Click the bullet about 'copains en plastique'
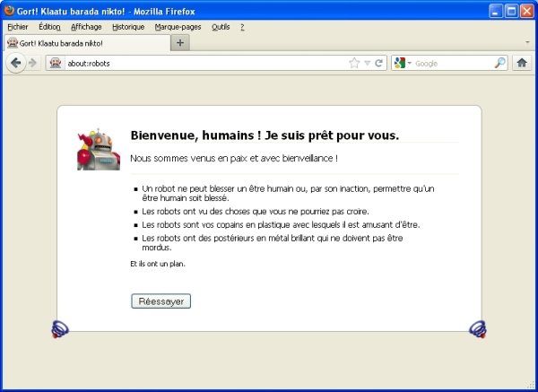This screenshot has width=538, height=392. tap(281, 225)
